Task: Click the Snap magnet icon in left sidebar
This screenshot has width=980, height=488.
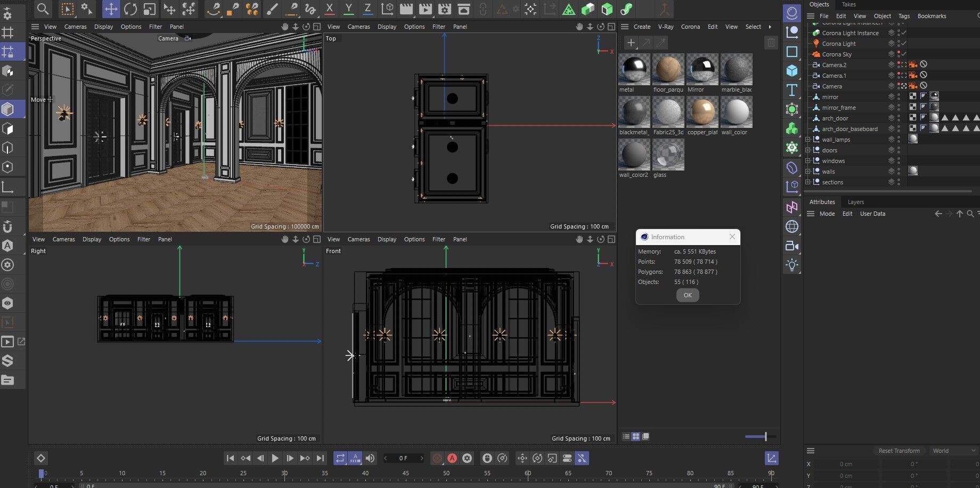Action: click(x=8, y=226)
